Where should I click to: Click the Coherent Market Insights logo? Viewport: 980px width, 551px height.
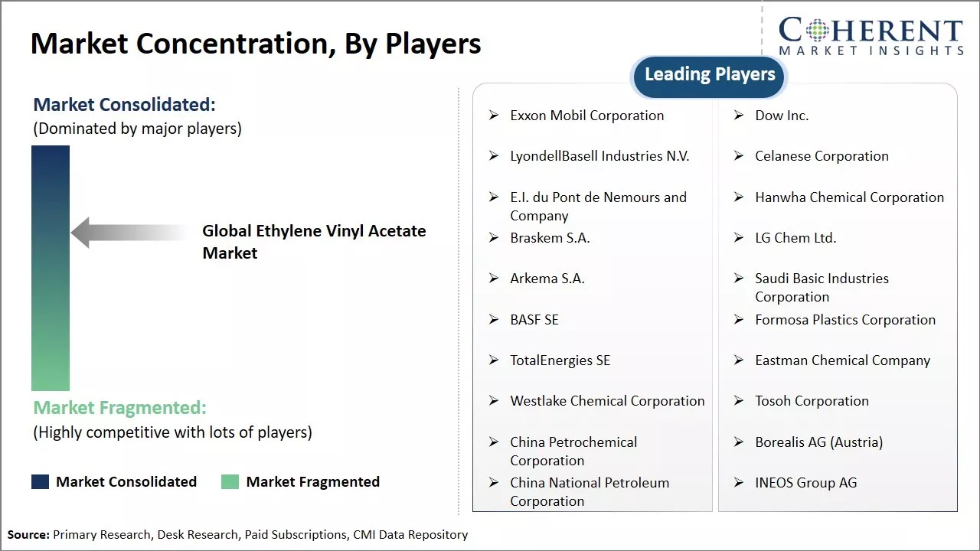point(871,37)
